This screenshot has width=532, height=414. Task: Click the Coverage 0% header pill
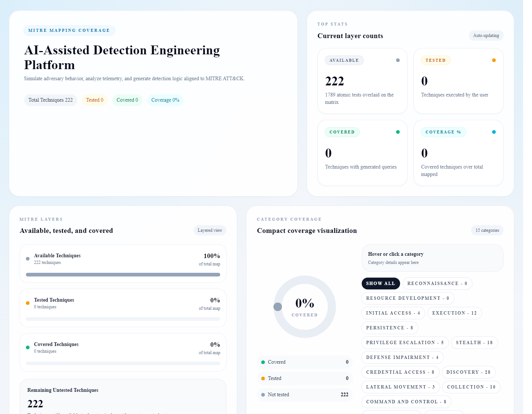tap(166, 100)
